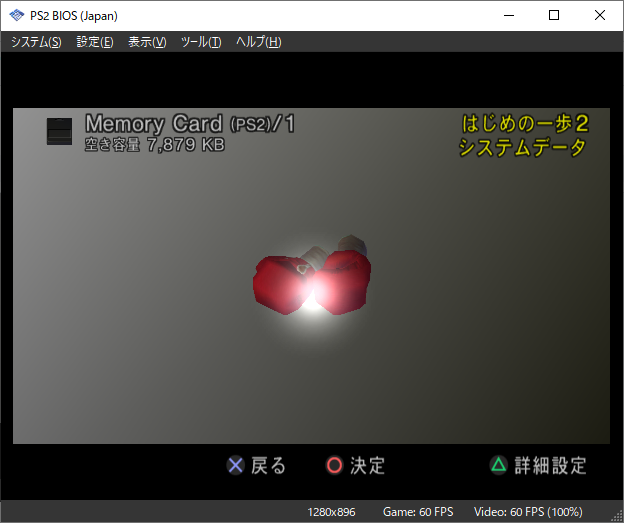Click the Game: 60 FPS status entry
The width and height of the screenshot is (624, 523).
tap(418, 512)
